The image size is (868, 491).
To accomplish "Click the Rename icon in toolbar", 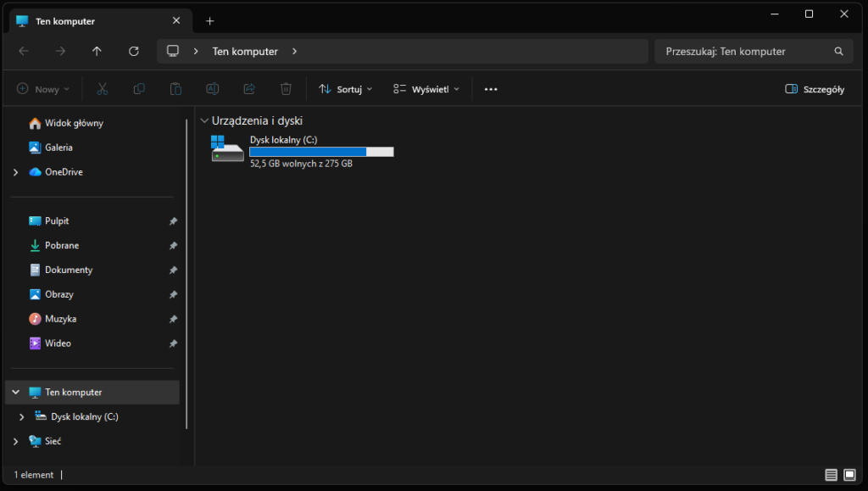I will click(x=213, y=89).
